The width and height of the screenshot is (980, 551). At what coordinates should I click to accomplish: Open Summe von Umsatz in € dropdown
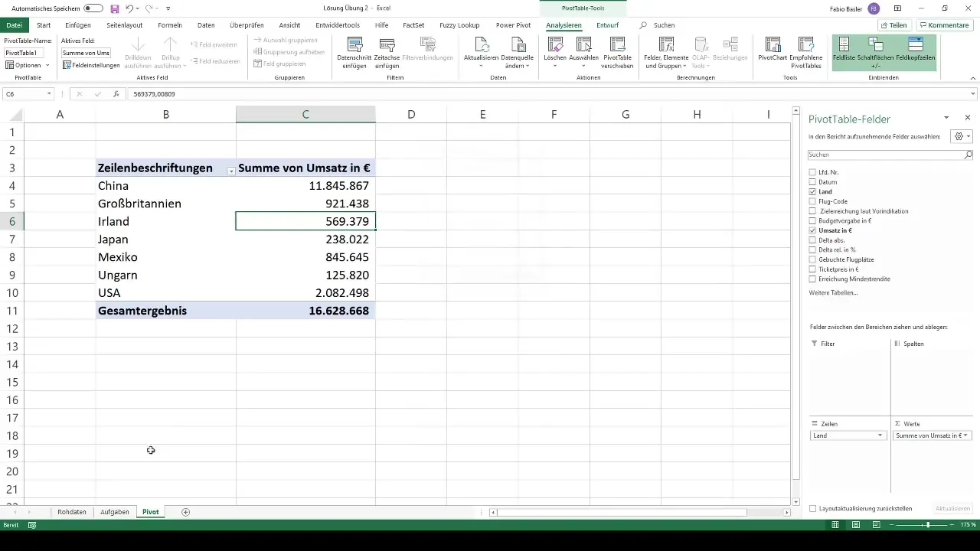pyautogui.click(x=965, y=435)
